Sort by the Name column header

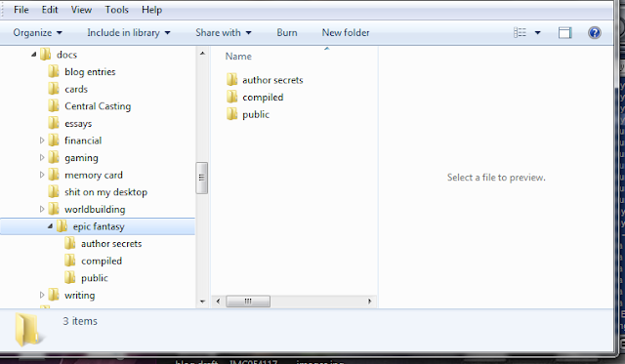pos(238,57)
